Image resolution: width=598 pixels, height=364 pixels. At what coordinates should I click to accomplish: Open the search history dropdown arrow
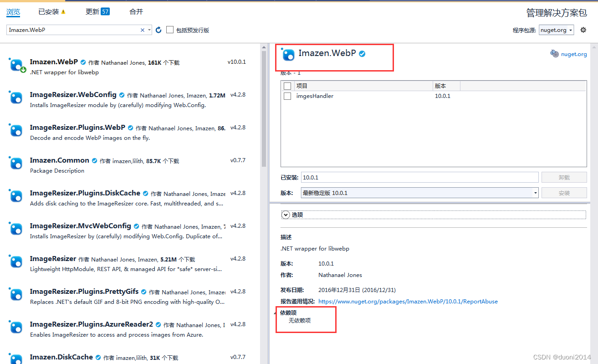pyautogui.click(x=149, y=30)
